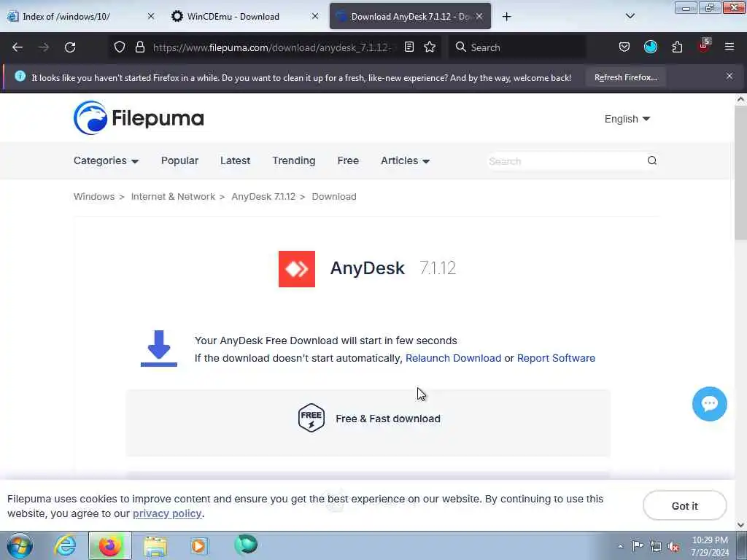Click the Internet & Network breadcrumb
Viewport: 747px width, 560px height.
[173, 197]
